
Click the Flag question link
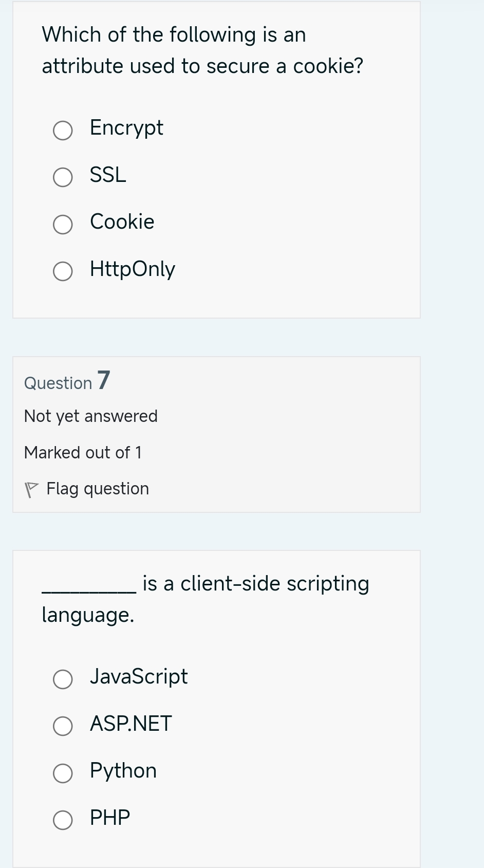[x=97, y=488]
